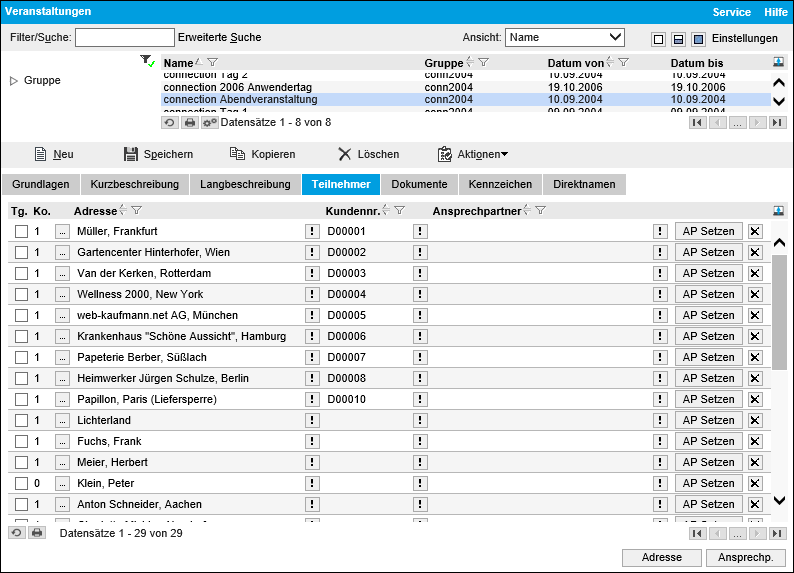The height and width of the screenshot is (573, 794).
Task: Click the ellipsis button for Wellness 2000, New York
Action: point(62,295)
